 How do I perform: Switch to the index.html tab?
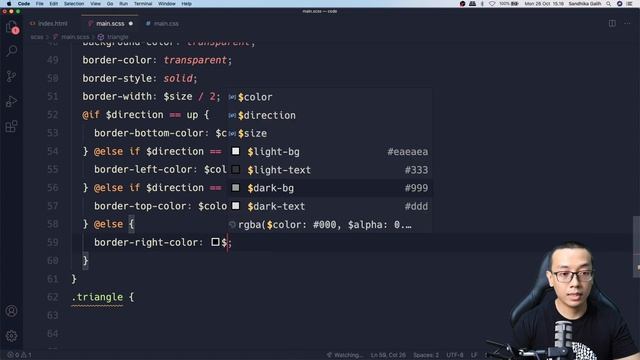[49, 24]
